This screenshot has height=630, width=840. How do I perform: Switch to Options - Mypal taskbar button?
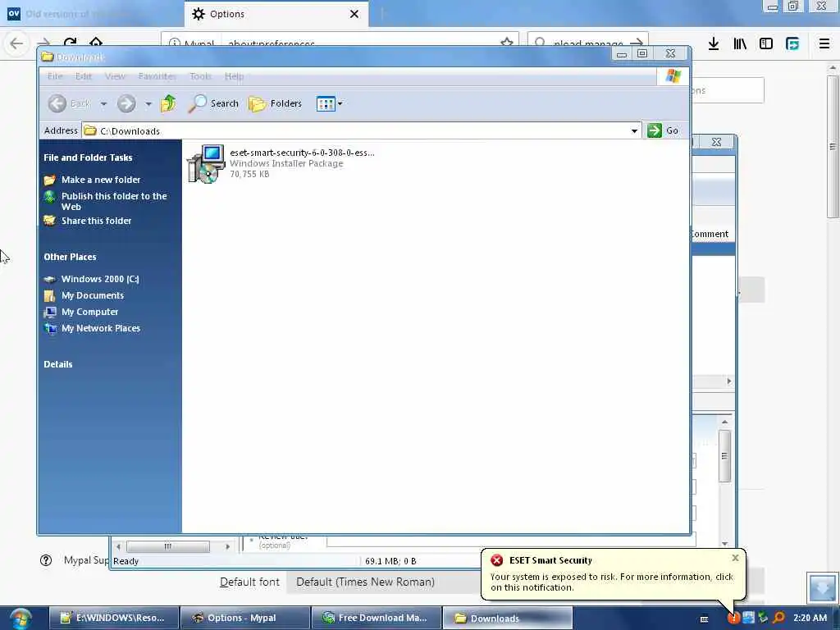pos(245,619)
